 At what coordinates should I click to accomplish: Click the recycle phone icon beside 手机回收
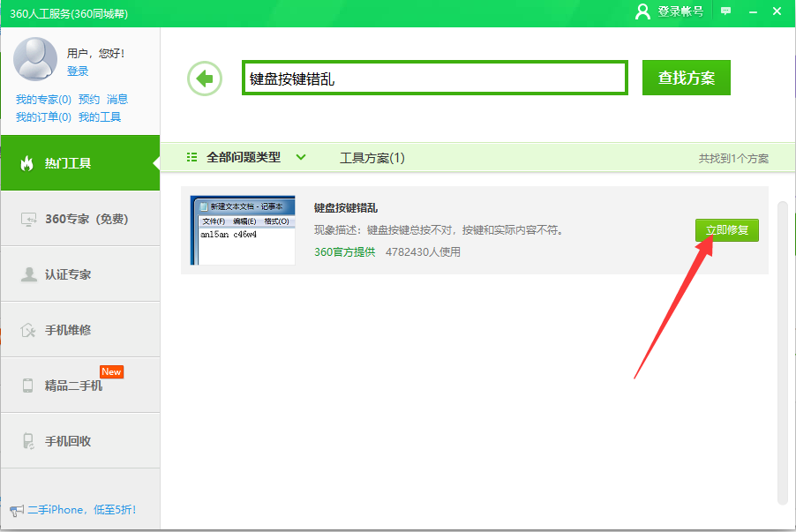[x=28, y=441]
